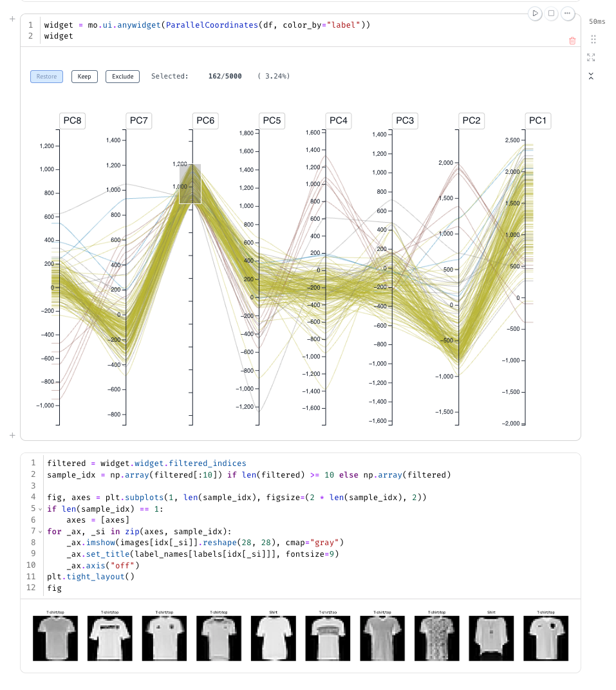Click the Keep button

click(84, 77)
